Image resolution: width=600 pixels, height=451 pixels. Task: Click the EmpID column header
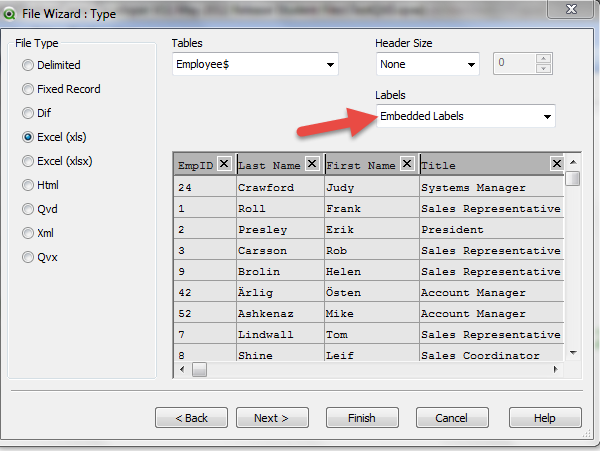pyautogui.click(x=205, y=165)
